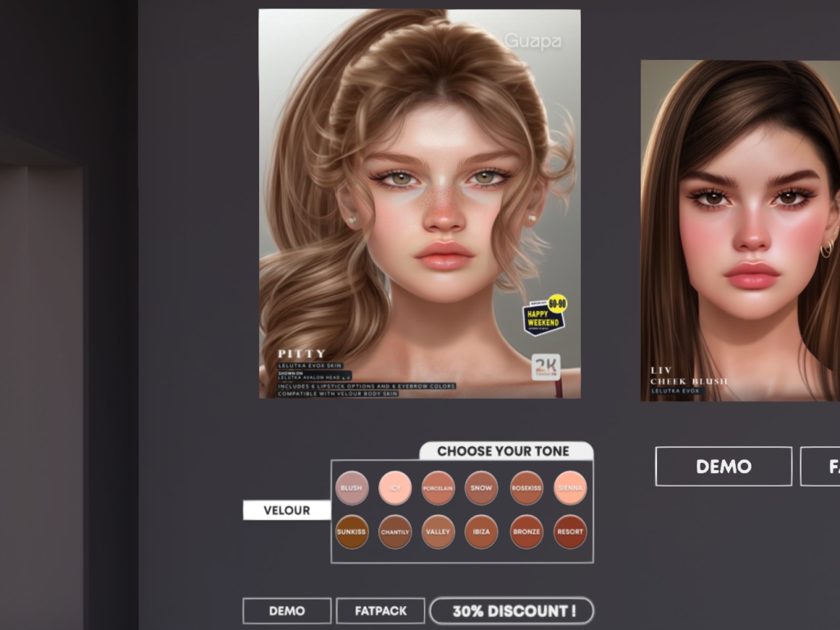The height and width of the screenshot is (630, 840).
Task: Click the 2K textures badge
Action: 546,367
